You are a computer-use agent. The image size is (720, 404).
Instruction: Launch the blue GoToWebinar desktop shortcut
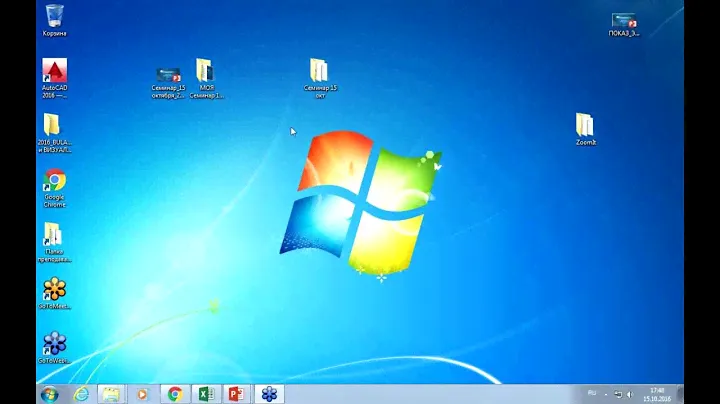pyautogui.click(x=54, y=343)
